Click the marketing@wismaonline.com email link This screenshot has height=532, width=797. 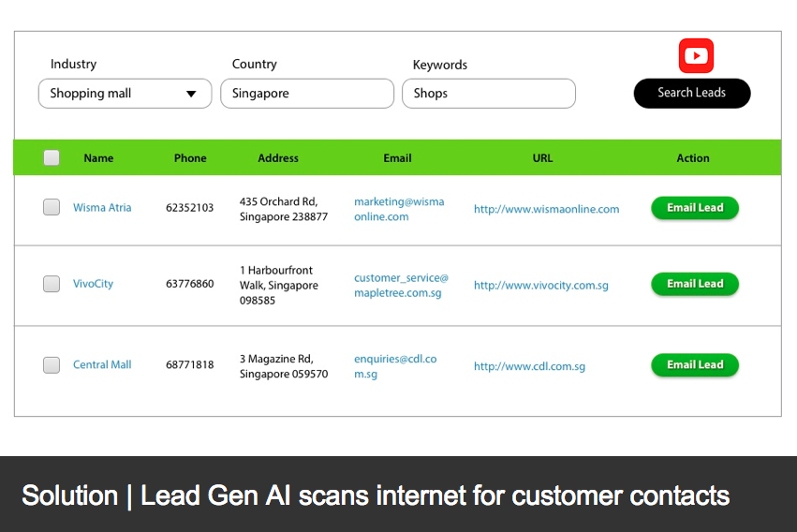pyautogui.click(x=399, y=209)
